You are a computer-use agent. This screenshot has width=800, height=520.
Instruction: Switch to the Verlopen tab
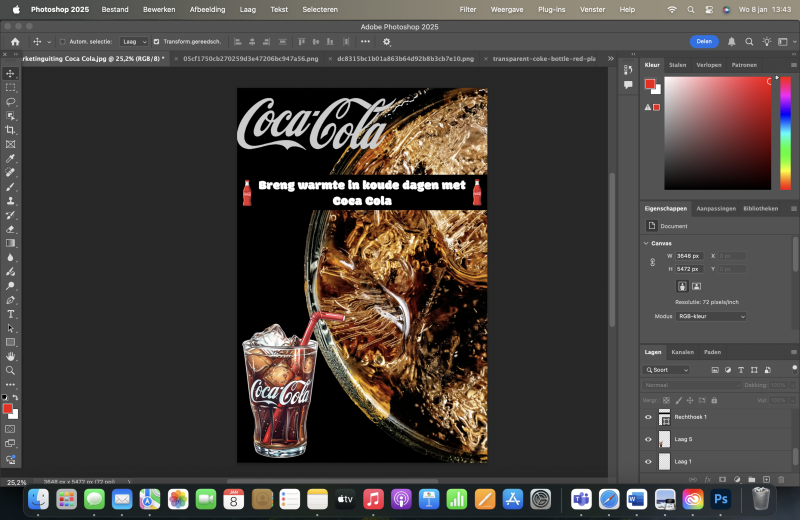pyautogui.click(x=709, y=65)
